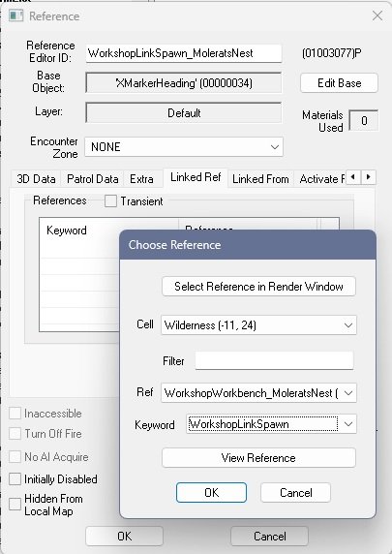Click the tab strip left arrow

353,177
